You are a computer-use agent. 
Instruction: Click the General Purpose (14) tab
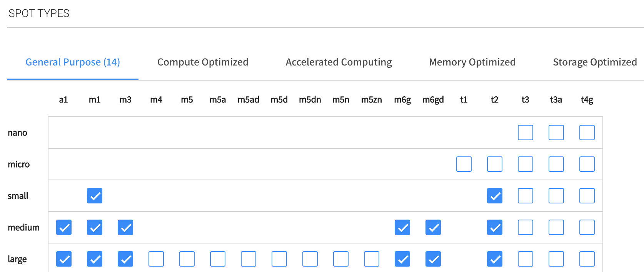(x=73, y=62)
